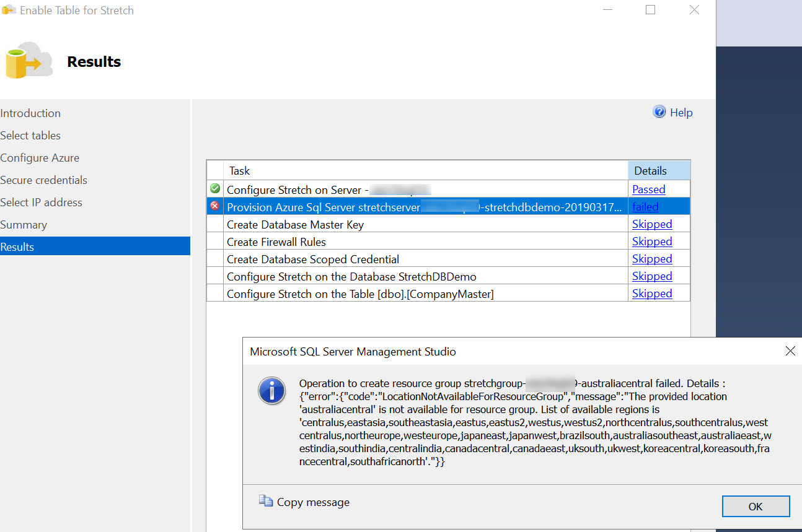Close the Enable Table for Stretch window
Viewport: 802px width, 532px height.
695,10
